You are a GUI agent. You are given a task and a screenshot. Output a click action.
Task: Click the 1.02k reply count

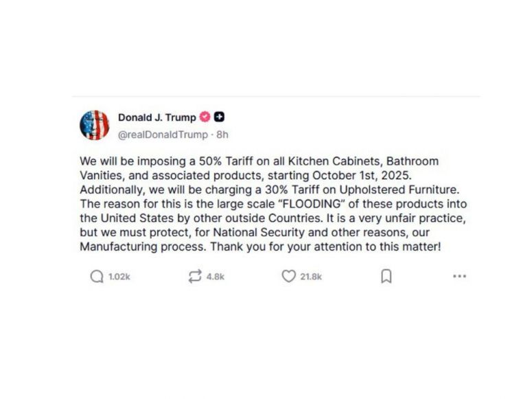coord(119,277)
